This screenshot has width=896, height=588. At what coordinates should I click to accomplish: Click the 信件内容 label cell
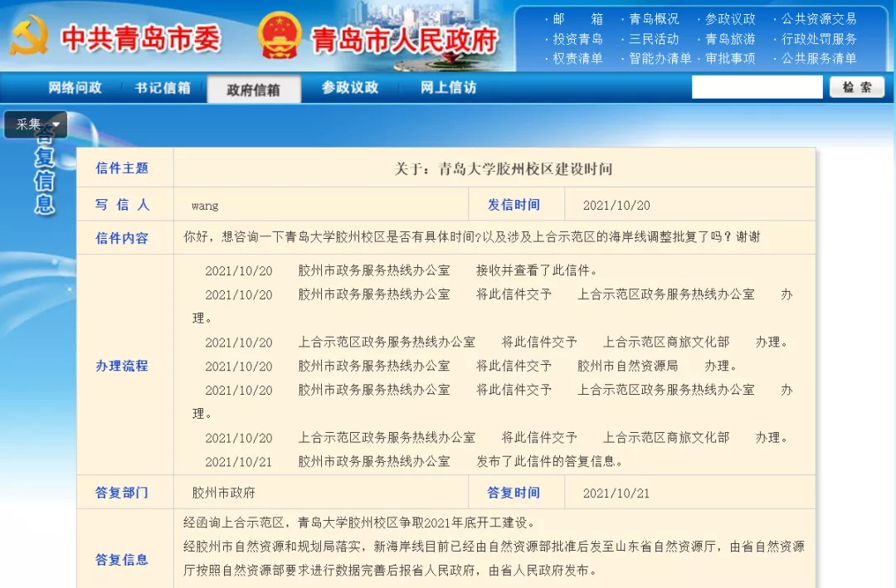pyautogui.click(x=125, y=238)
